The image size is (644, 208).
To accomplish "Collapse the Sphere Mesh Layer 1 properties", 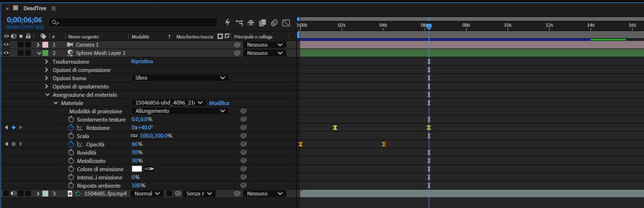I will click(39, 53).
